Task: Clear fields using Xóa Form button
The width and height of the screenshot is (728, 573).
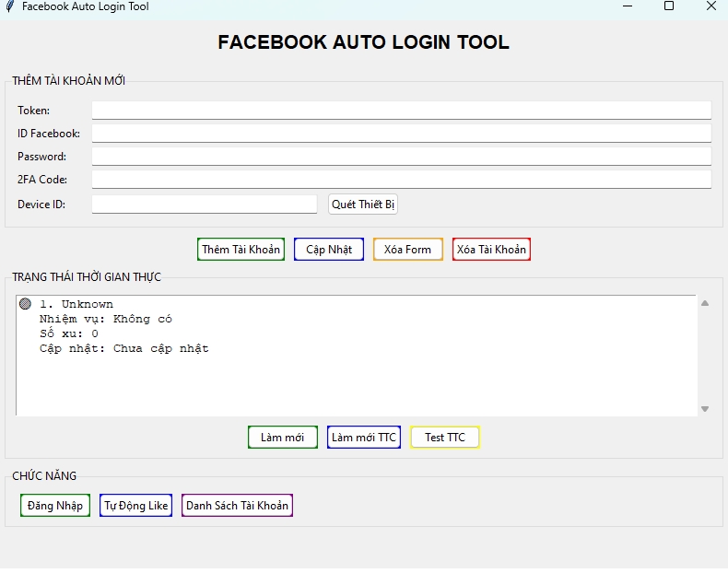Action: 407,249
